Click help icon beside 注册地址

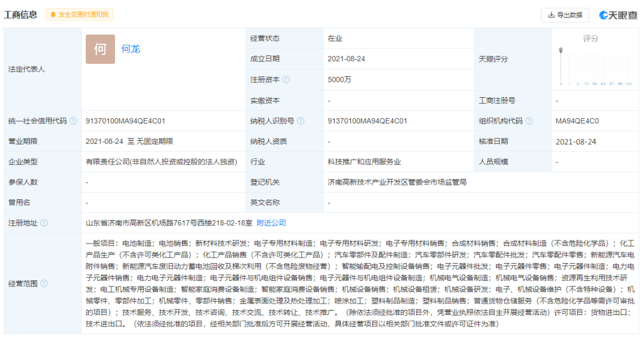(44, 223)
